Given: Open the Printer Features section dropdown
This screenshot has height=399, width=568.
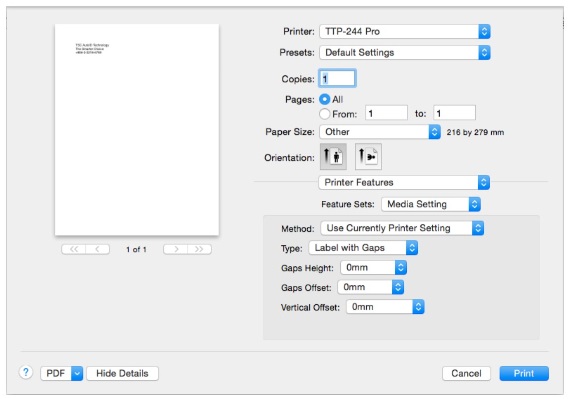Looking at the screenshot, I should (404, 182).
